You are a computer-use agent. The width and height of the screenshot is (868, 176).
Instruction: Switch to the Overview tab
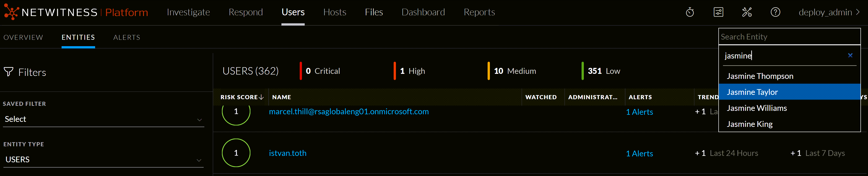(x=23, y=37)
